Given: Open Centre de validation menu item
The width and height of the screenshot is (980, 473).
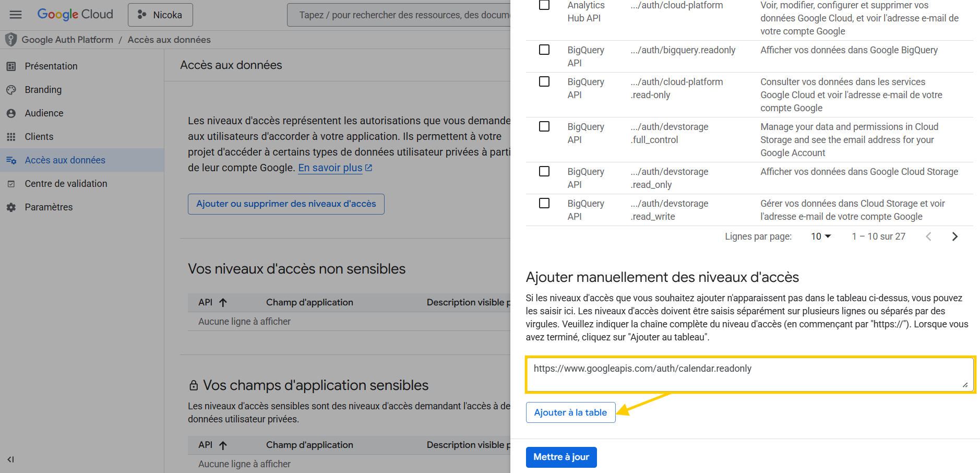Looking at the screenshot, I should point(66,184).
